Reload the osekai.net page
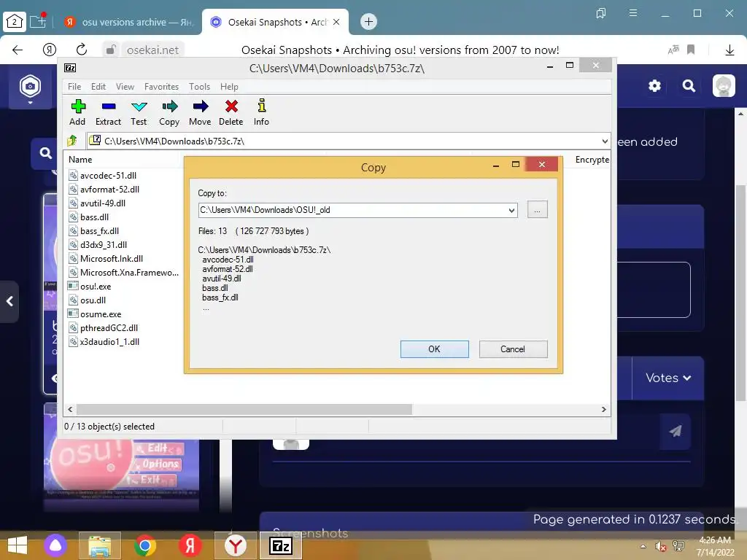The image size is (747, 560). coord(82,50)
